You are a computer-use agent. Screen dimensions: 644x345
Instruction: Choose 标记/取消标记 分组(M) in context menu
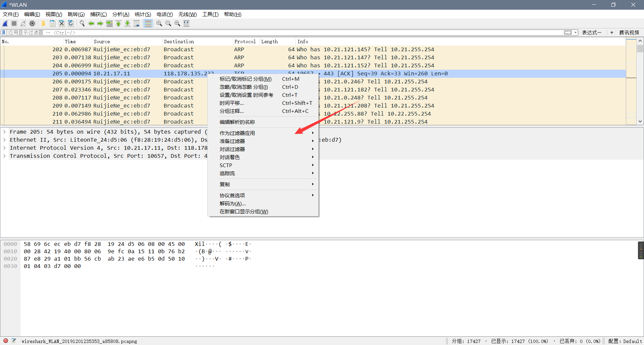(x=263, y=79)
